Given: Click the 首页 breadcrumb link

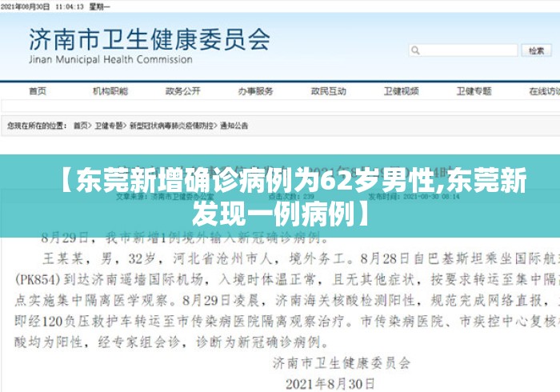Looking at the screenshot, I should point(81,126).
